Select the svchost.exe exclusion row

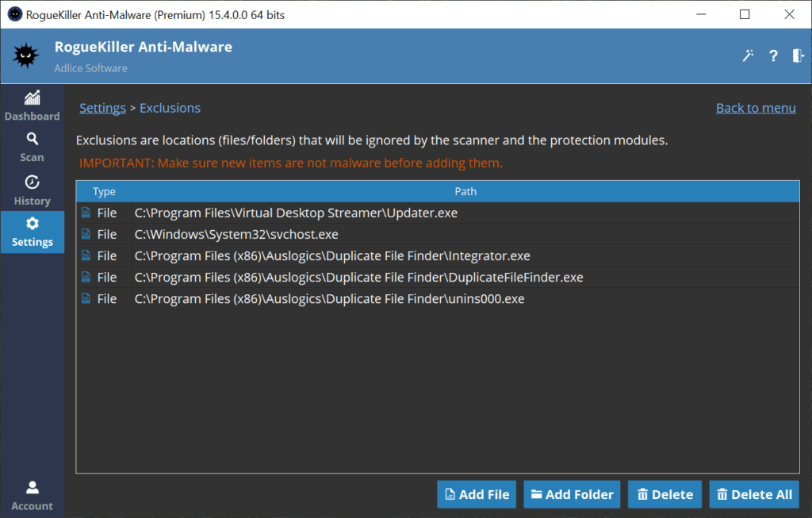(236, 235)
